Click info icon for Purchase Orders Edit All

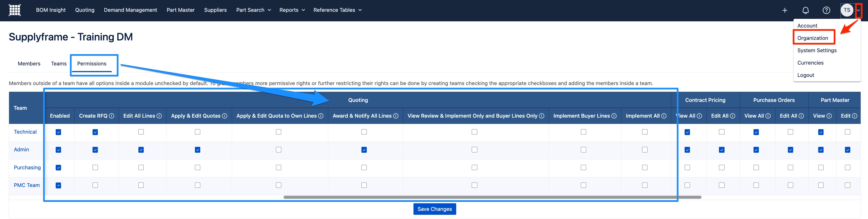pyautogui.click(x=801, y=116)
